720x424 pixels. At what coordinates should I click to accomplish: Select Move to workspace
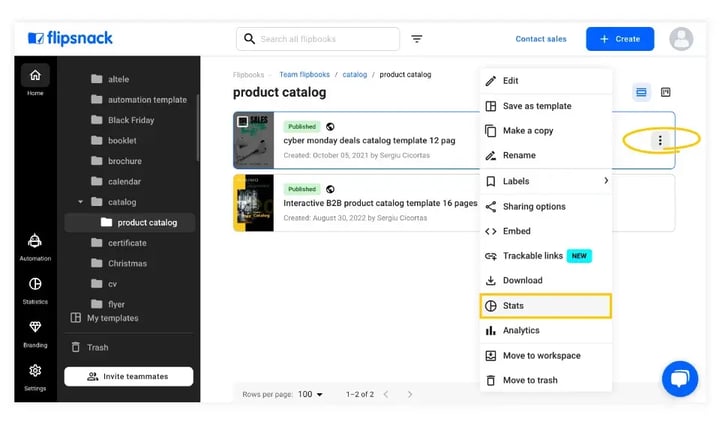tap(546, 356)
